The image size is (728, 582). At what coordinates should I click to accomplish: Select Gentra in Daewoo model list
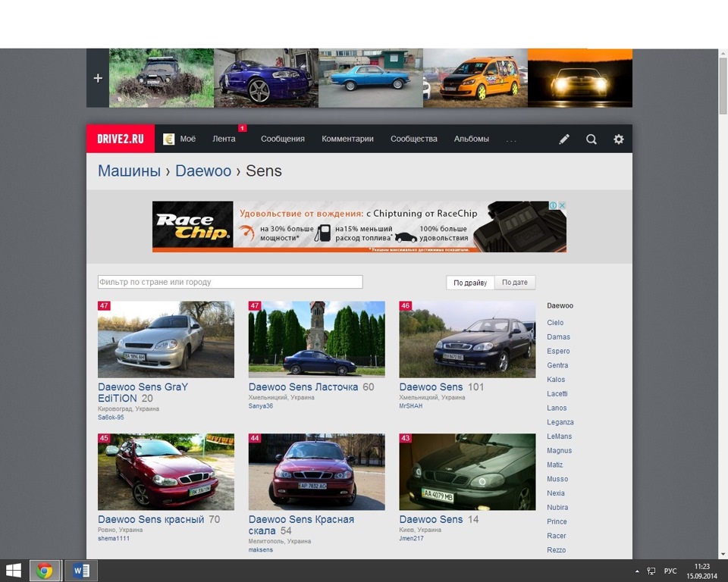[x=557, y=365]
